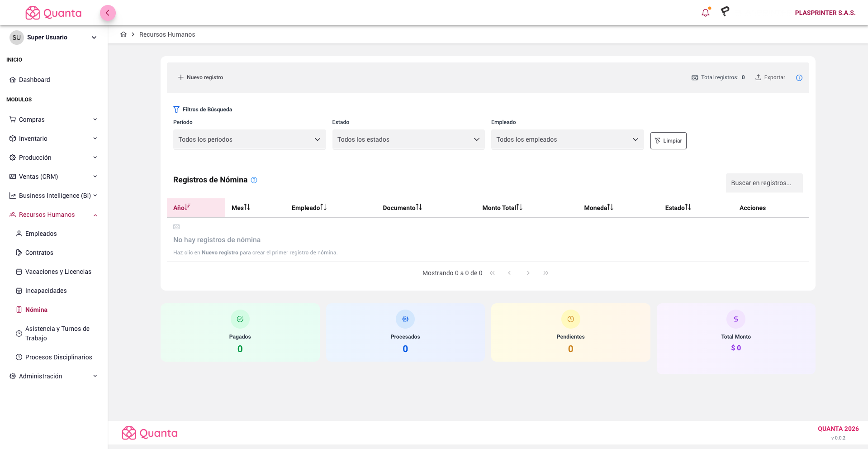Open the notification bell
Viewport: 868px width, 449px height.
coord(705,12)
